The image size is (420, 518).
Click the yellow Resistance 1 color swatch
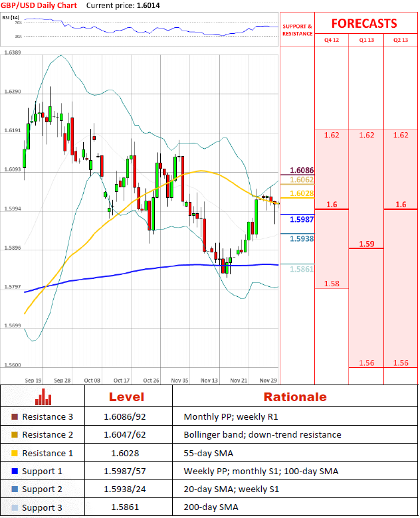coord(15,453)
